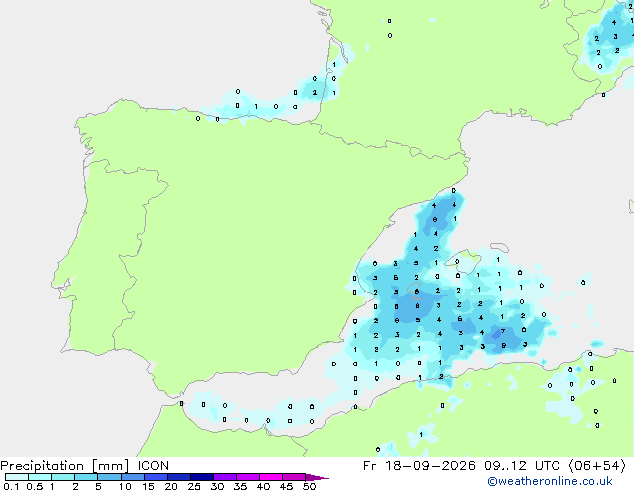Viewport: 634px width, 490px height.
Task: Pick the 5–10 mm legend color swatch
Action: point(109,477)
